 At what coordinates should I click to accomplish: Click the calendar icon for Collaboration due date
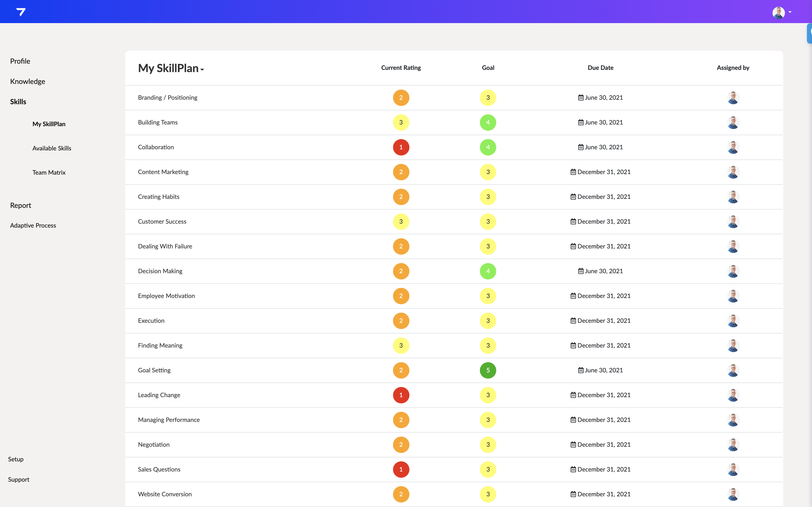tap(581, 147)
